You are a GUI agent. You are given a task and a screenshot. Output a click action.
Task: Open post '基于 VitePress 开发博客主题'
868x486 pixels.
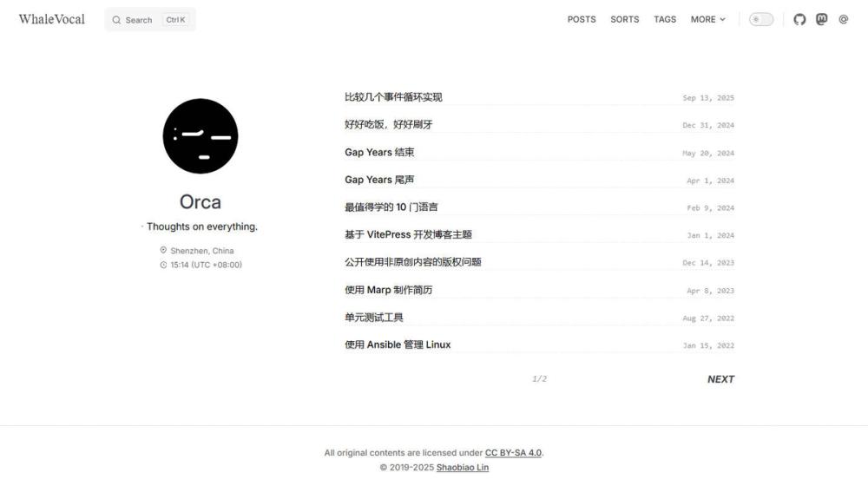[x=408, y=234]
